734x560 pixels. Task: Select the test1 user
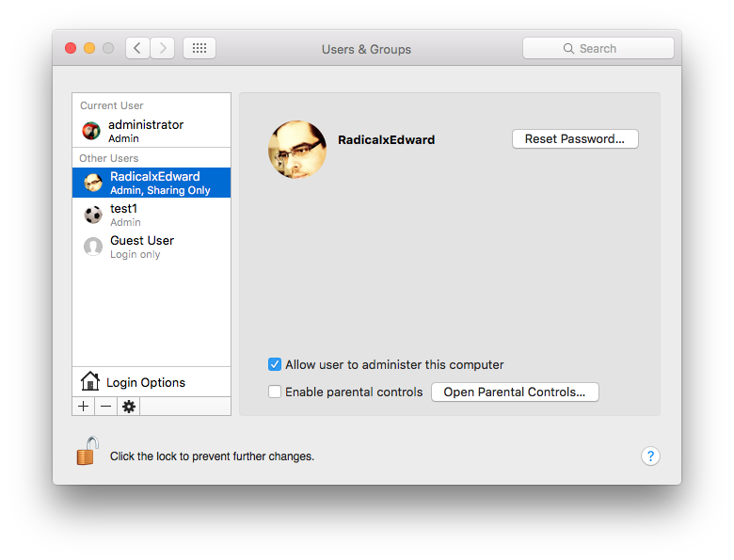coord(152,215)
